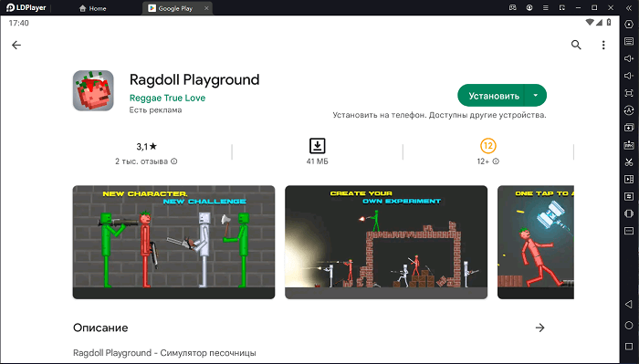This screenshot has height=364, width=639.
Task: Open the New Character screenshot
Action: point(173,242)
